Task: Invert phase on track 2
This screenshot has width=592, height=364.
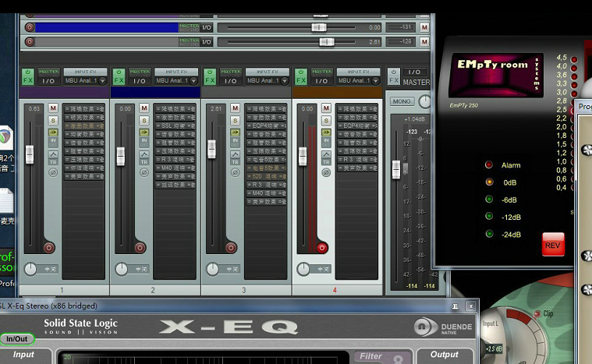Action: [144, 172]
